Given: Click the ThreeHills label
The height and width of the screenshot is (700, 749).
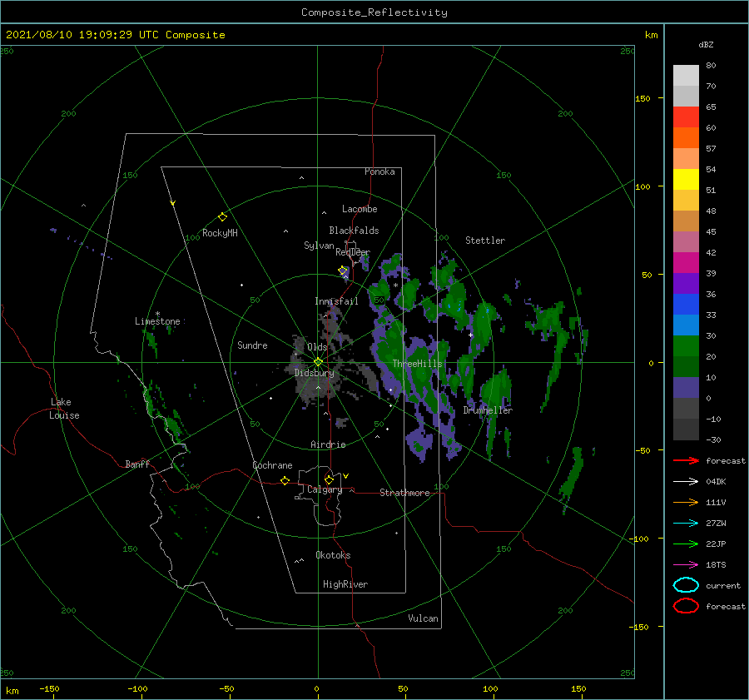Looking at the screenshot, I should pos(417,364).
